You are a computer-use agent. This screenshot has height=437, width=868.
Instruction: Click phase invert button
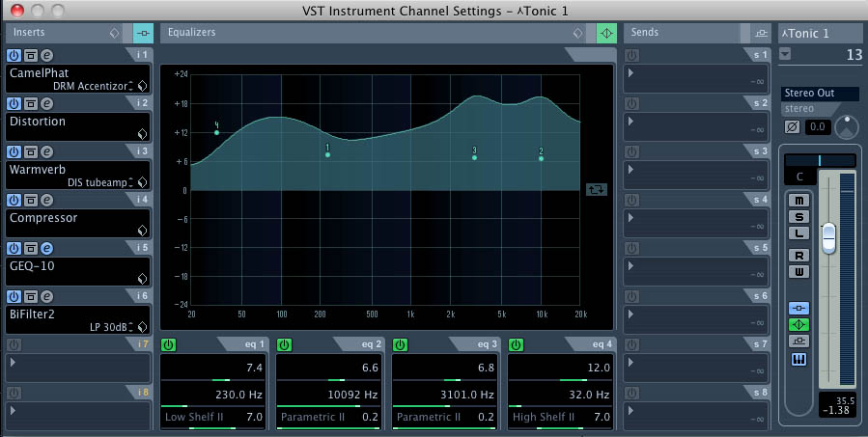pos(792,126)
